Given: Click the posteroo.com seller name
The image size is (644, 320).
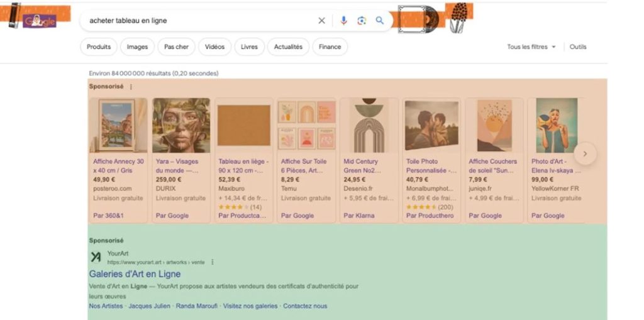Looking at the screenshot, I should click(x=112, y=189).
